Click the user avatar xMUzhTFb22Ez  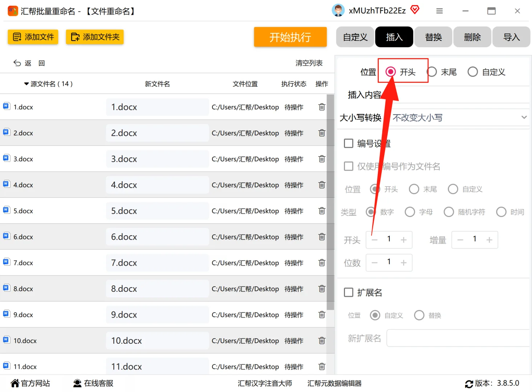(x=338, y=11)
